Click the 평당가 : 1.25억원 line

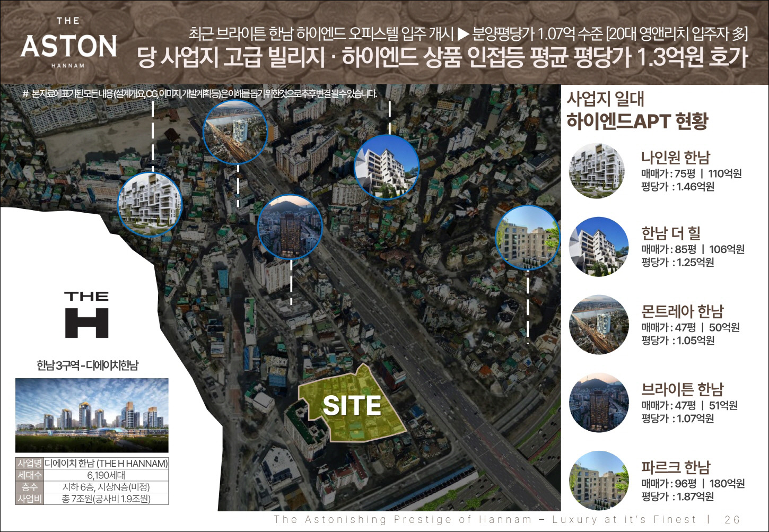click(x=678, y=263)
